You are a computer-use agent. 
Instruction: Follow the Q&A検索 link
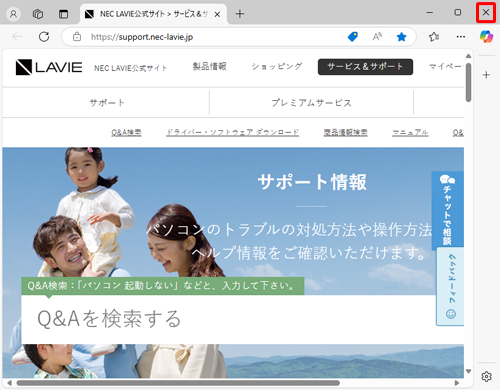(x=126, y=133)
